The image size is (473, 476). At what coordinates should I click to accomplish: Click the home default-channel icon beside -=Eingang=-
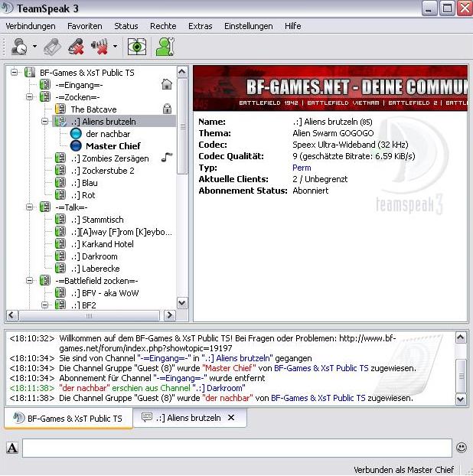pos(167,84)
